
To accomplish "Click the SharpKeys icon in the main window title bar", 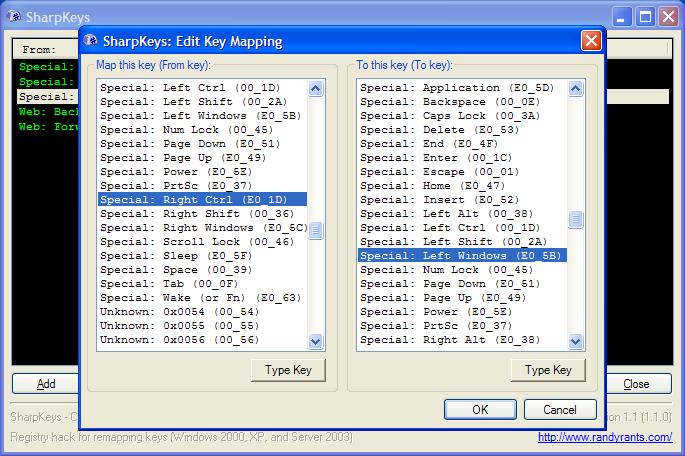I will (14, 17).
